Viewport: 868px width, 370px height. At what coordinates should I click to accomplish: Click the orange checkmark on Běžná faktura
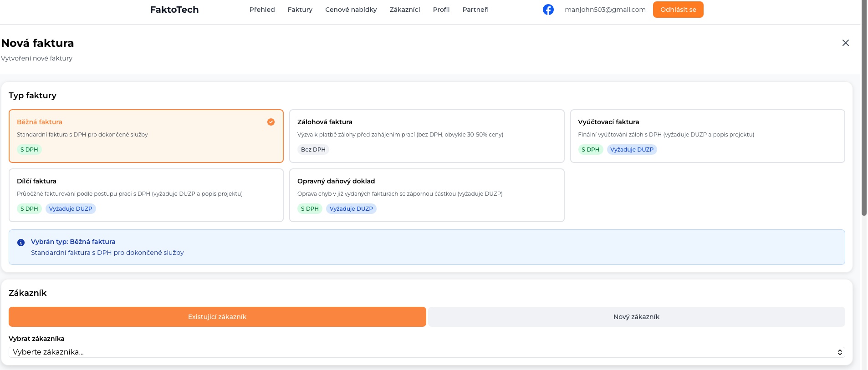271,122
